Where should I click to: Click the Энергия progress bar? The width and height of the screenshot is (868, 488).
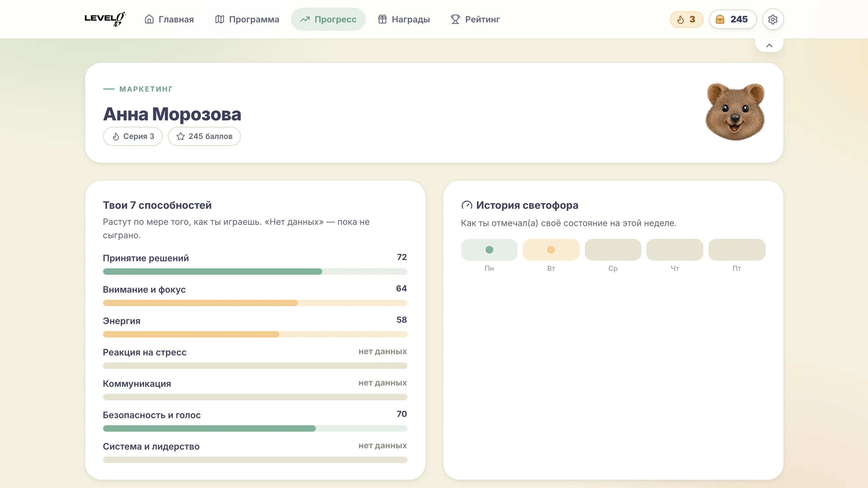point(255,334)
